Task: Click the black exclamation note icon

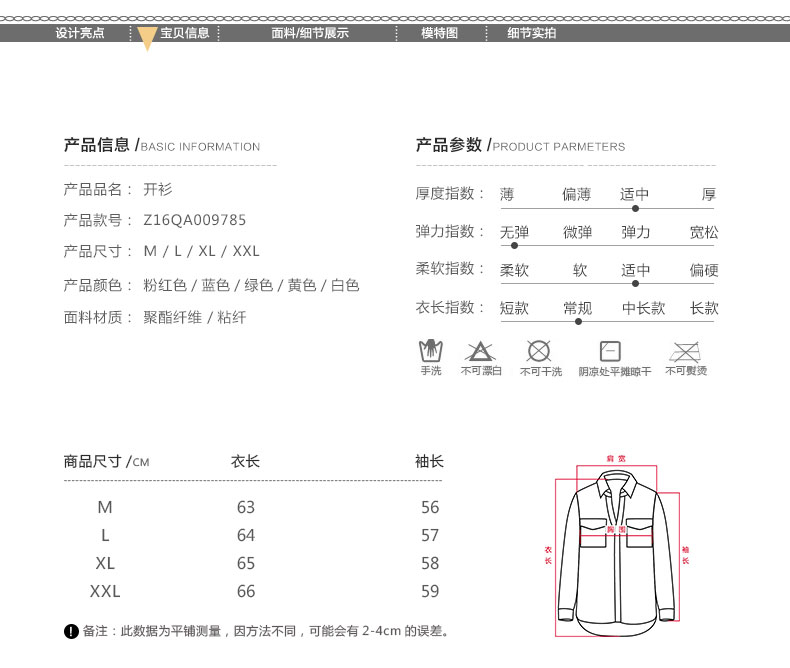Action: 72,631
